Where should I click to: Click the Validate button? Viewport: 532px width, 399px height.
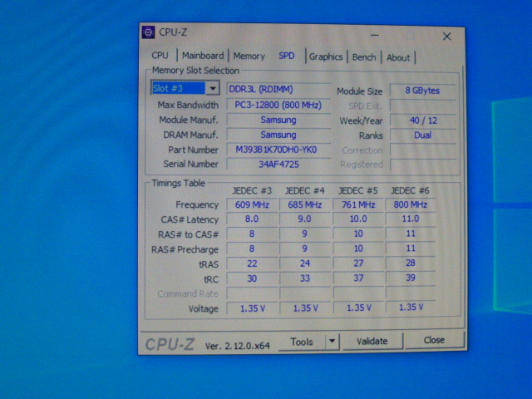[372, 341]
